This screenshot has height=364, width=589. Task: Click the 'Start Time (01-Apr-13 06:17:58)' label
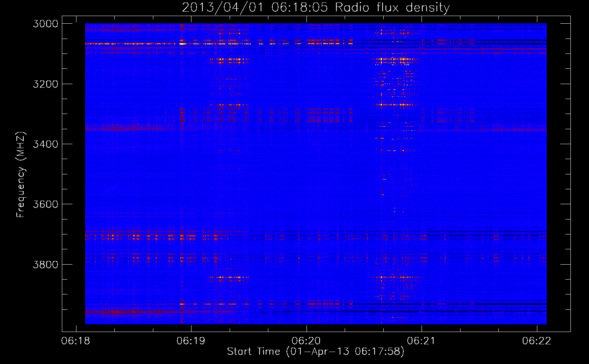[x=316, y=352]
